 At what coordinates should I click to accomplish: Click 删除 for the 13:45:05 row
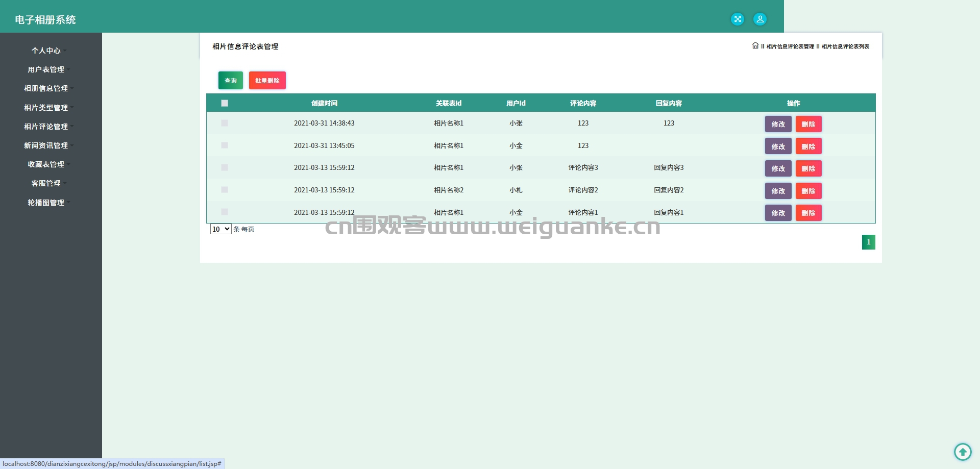pyautogui.click(x=808, y=146)
